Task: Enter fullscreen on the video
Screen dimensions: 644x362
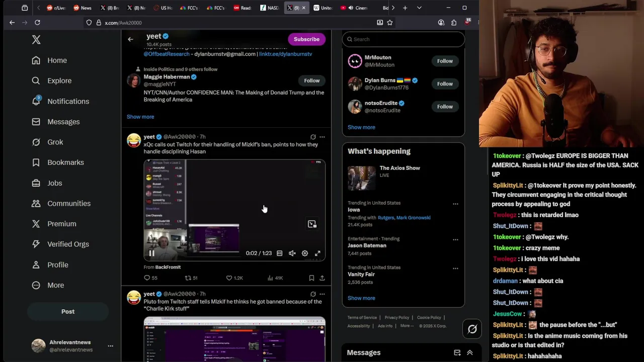Action: [x=317, y=253]
